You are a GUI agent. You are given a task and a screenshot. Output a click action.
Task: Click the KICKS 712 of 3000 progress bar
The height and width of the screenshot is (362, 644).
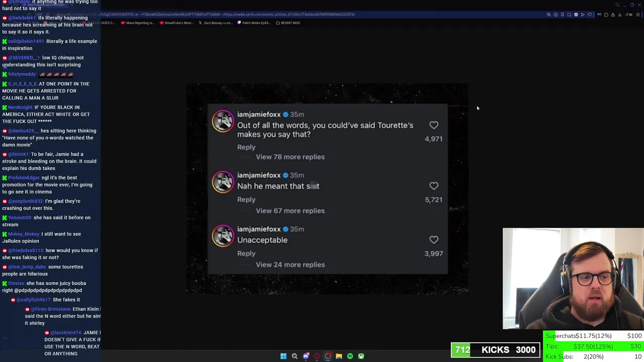(x=495, y=350)
